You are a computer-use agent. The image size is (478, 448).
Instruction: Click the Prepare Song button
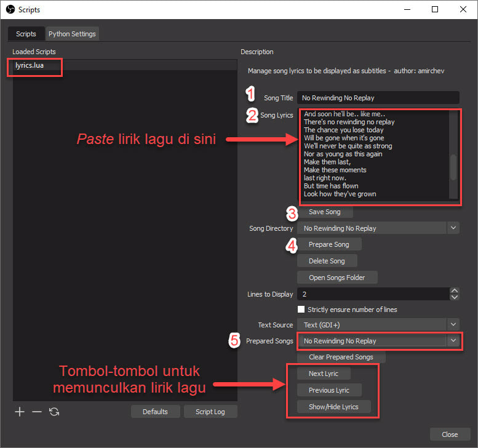[329, 244]
